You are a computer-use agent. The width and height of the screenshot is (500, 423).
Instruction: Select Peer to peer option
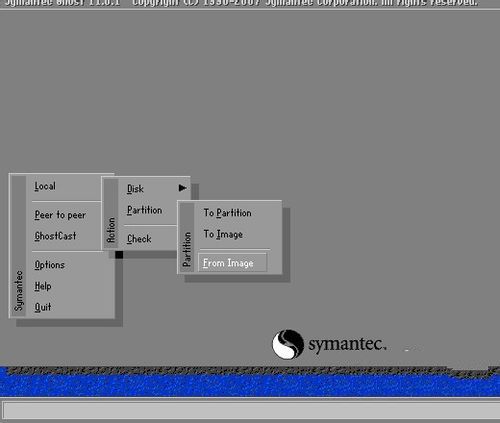click(60, 215)
